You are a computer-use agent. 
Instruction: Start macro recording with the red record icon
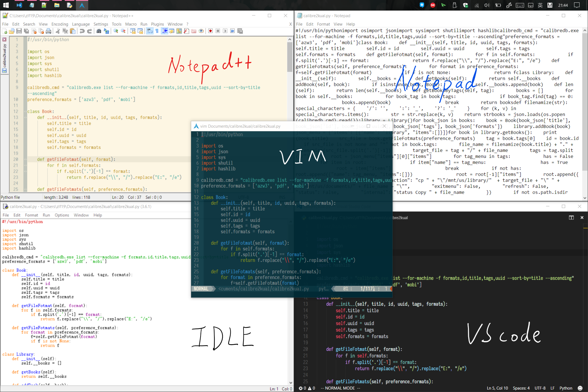(x=211, y=31)
